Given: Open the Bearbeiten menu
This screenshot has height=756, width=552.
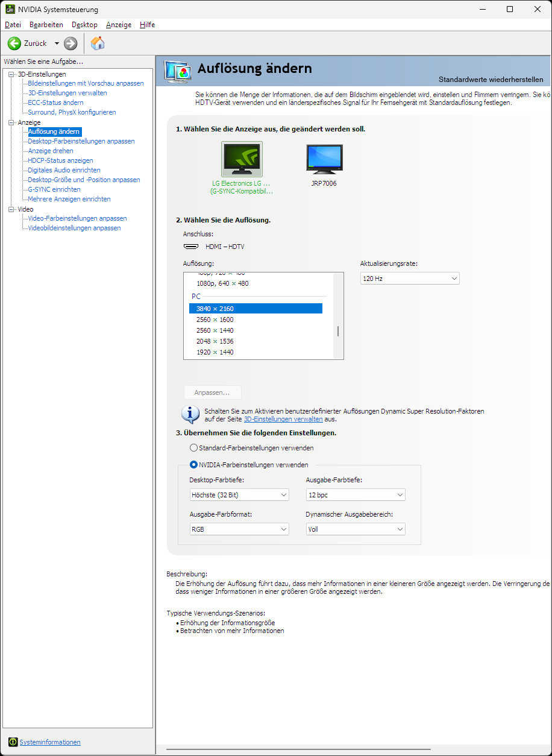Looking at the screenshot, I should tap(46, 25).
